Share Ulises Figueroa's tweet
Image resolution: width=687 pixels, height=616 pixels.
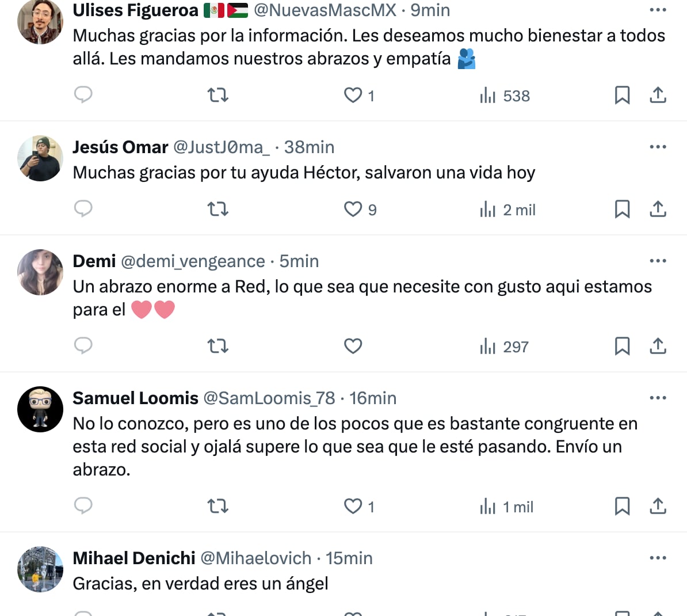658,95
